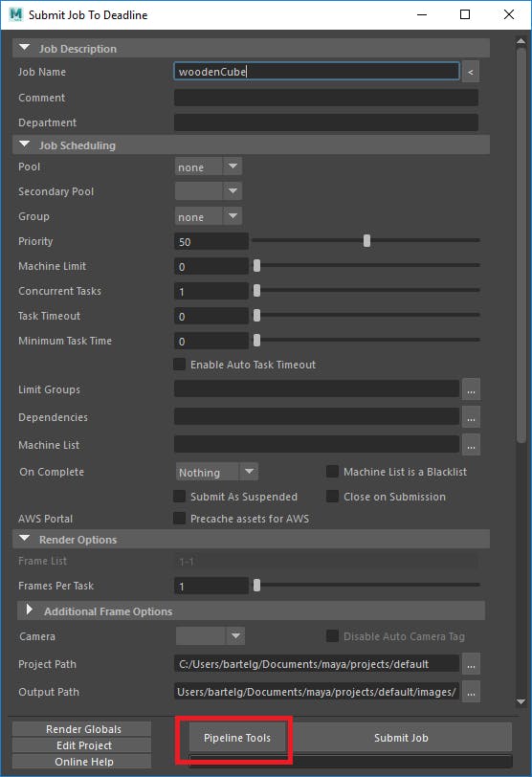This screenshot has width=532, height=777.
Task: Click the Concurrent Tasks value field
Action: click(x=211, y=291)
